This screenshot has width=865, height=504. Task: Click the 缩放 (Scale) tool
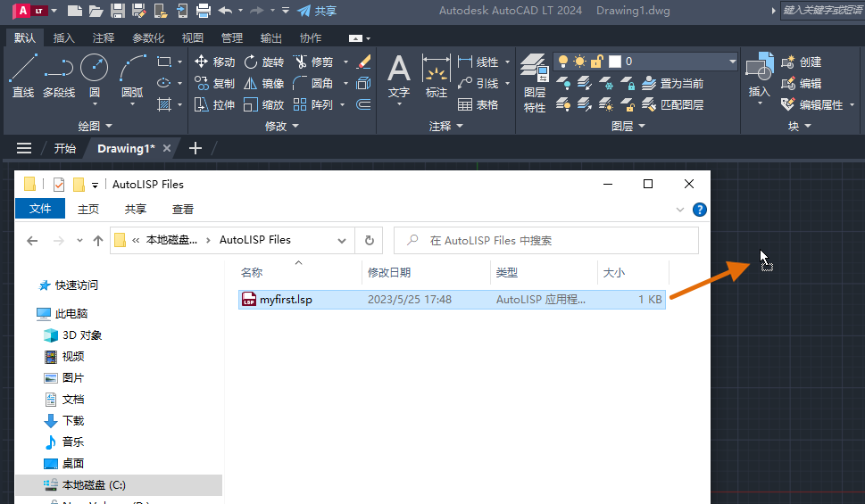click(x=263, y=104)
